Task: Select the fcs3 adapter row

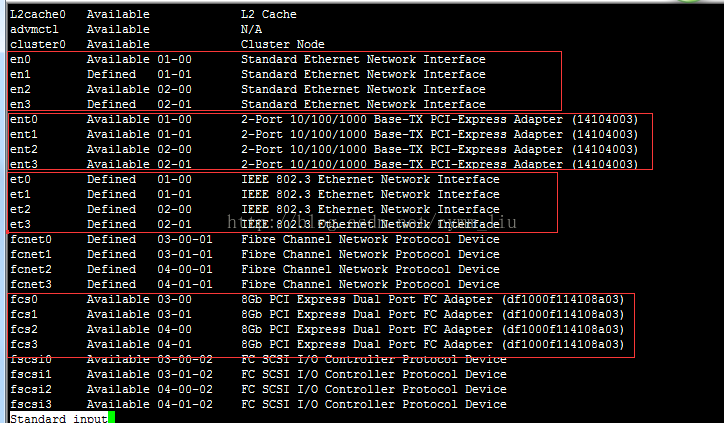Action: click(x=317, y=344)
